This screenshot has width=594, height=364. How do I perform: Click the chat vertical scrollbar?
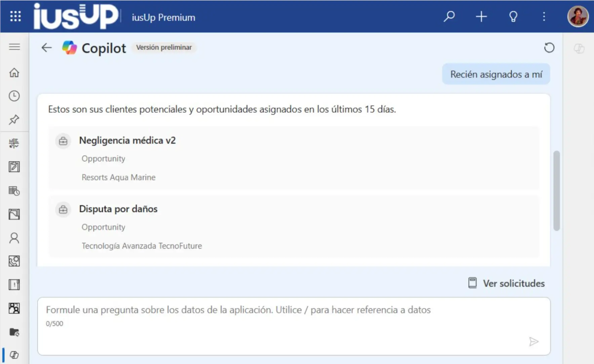(556, 191)
